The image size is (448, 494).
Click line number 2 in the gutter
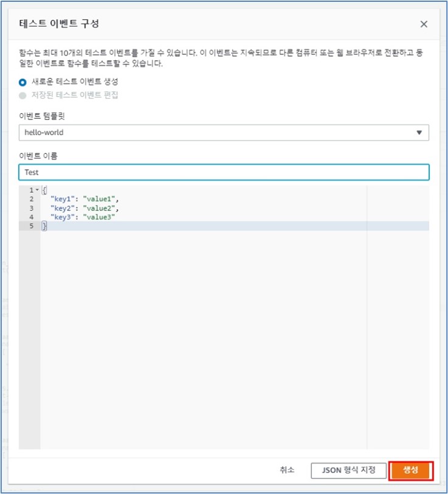pyautogui.click(x=32, y=199)
